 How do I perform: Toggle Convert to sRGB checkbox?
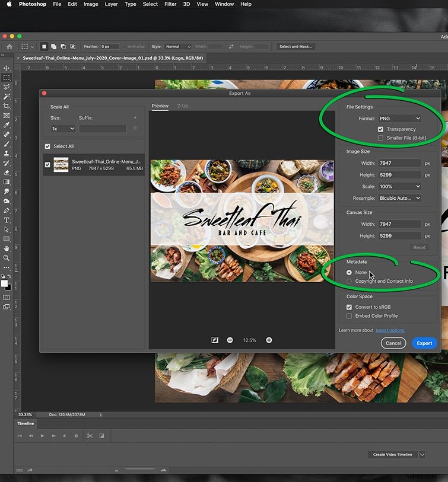[349, 307]
